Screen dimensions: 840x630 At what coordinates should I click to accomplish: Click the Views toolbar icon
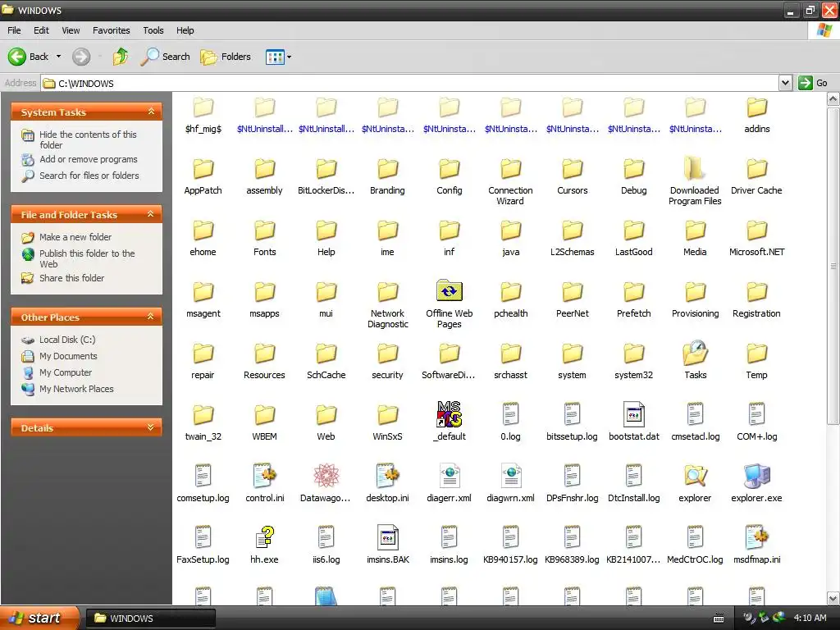coord(275,57)
